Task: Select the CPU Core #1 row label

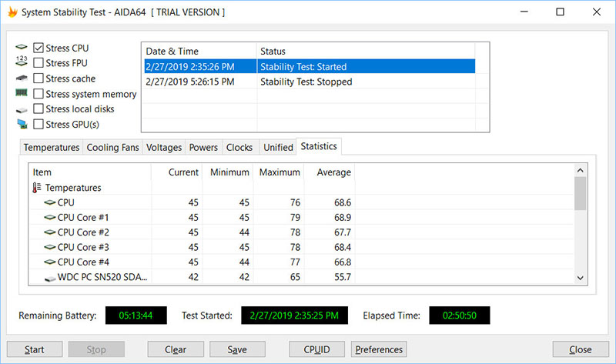Action: tap(83, 218)
